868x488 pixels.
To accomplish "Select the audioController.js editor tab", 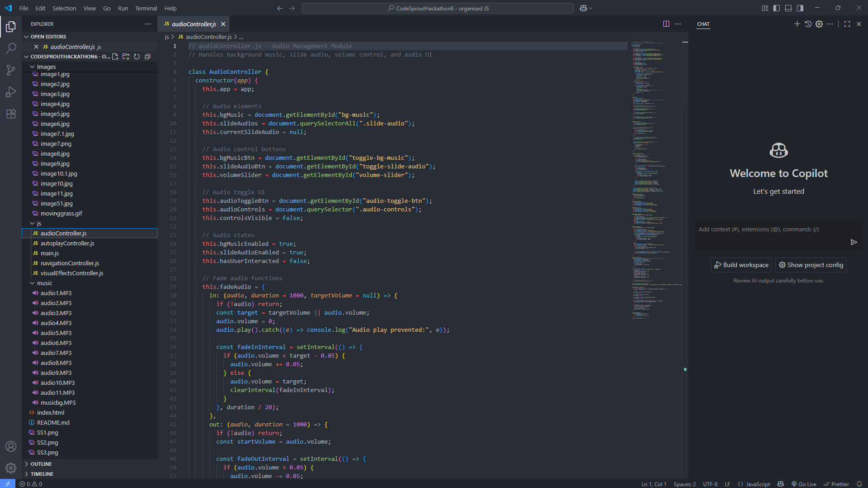I will (194, 24).
